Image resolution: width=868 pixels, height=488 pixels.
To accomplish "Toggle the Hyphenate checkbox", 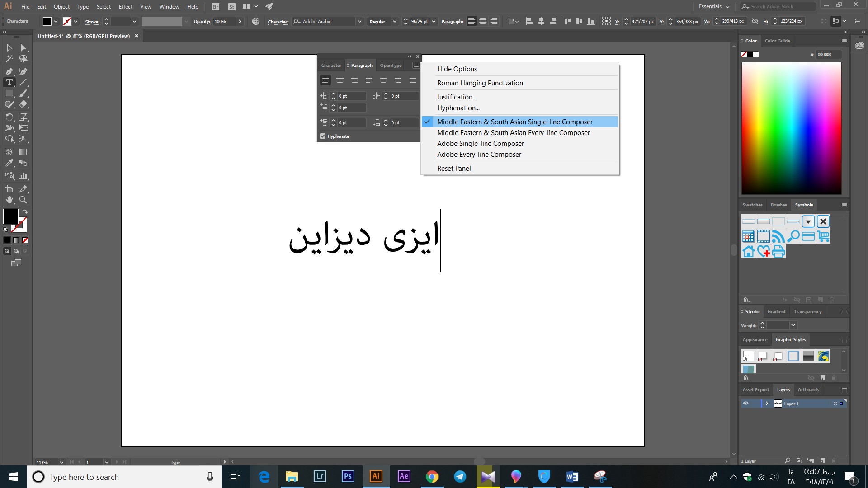I will [x=323, y=136].
